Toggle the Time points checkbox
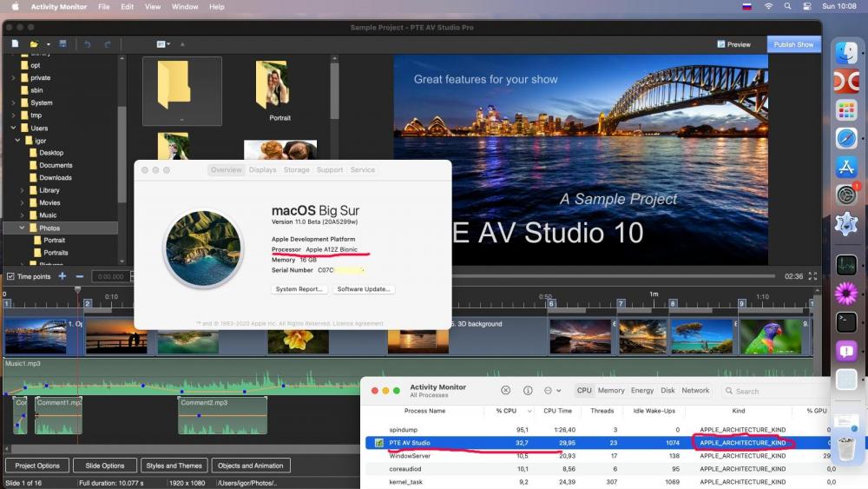The height and width of the screenshot is (489, 868). (x=10, y=277)
